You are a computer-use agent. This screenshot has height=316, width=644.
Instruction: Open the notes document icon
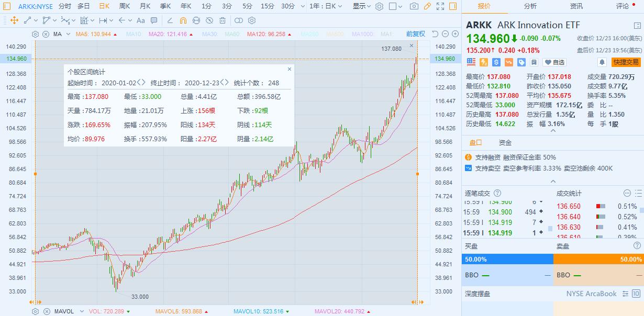pyautogui.click(x=534, y=62)
